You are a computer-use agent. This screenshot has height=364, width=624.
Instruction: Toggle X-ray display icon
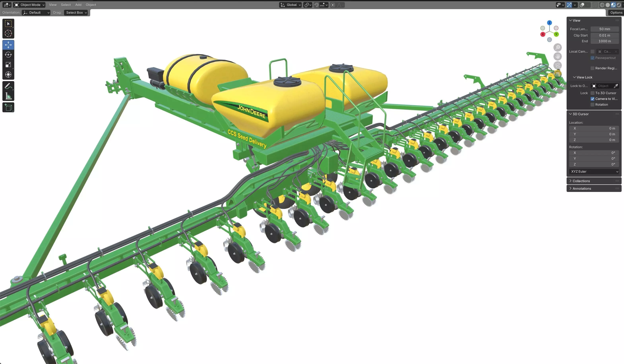click(x=595, y=5)
